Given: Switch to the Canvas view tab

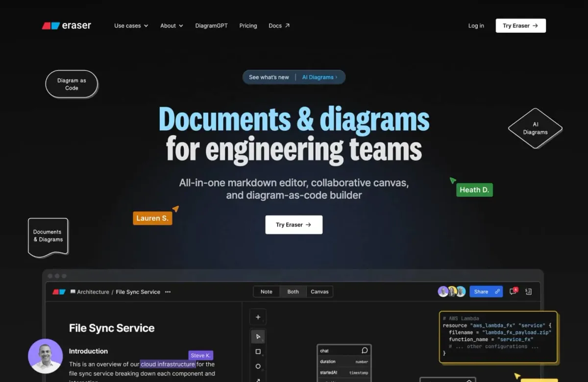Looking at the screenshot, I should pyautogui.click(x=319, y=291).
